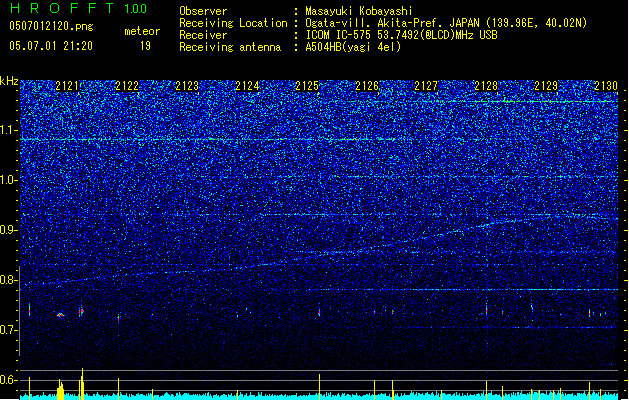Click the date stamp 05.07.01 21:20
The width and height of the screenshot is (629, 400).
click(x=51, y=46)
